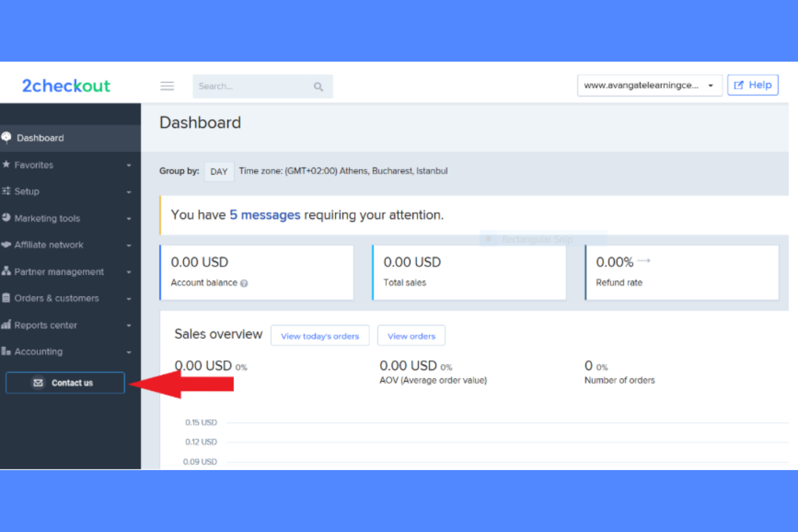This screenshot has height=532, width=798.
Task: Click the 5 messages link
Action: pyautogui.click(x=265, y=215)
